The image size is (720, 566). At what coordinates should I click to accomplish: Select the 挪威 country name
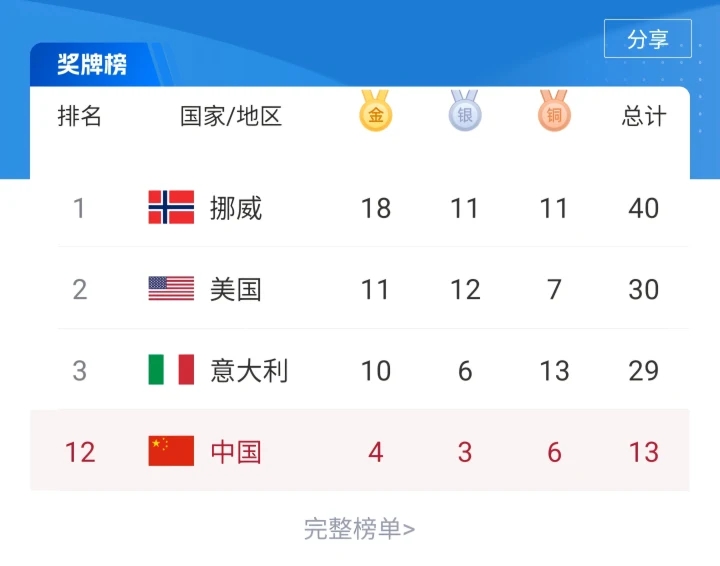[x=236, y=208]
